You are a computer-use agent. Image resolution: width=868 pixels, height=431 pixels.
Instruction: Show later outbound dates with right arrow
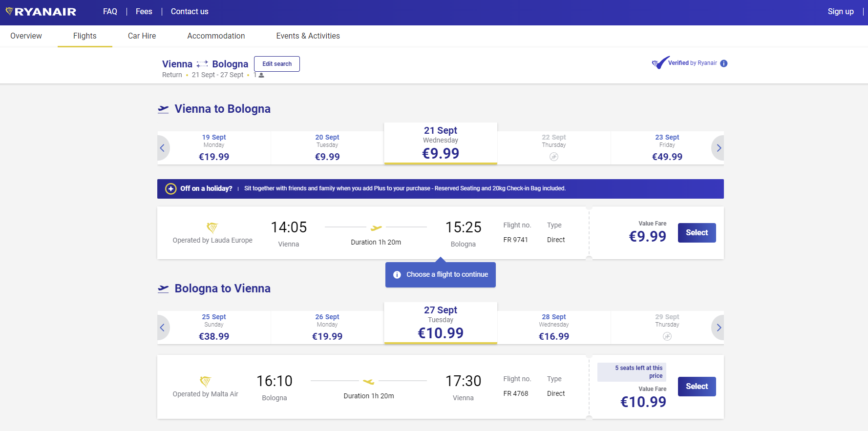pyautogui.click(x=718, y=148)
